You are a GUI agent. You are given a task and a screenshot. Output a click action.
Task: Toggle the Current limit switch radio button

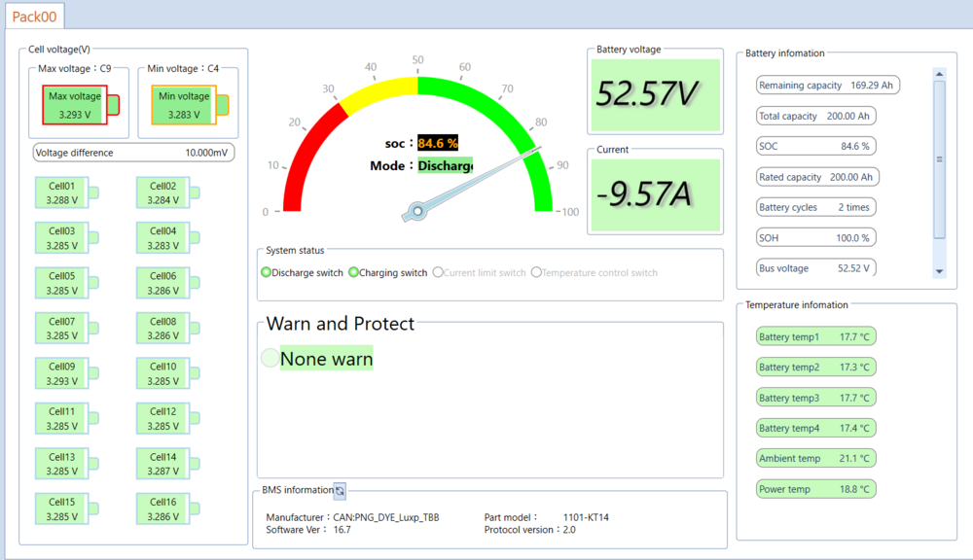pos(438,272)
